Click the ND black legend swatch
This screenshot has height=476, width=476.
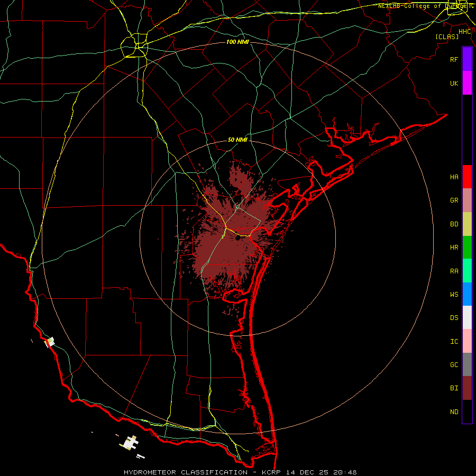467,411
